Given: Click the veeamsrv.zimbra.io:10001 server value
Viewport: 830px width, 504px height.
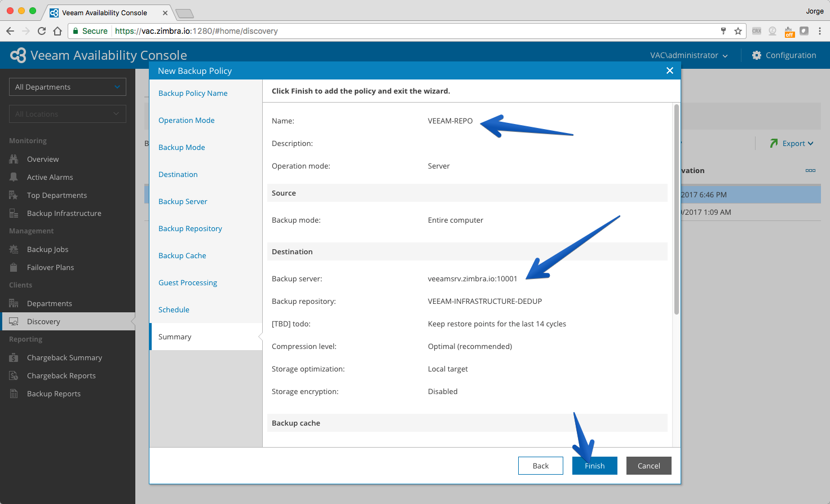Looking at the screenshot, I should click(x=473, y=278).
